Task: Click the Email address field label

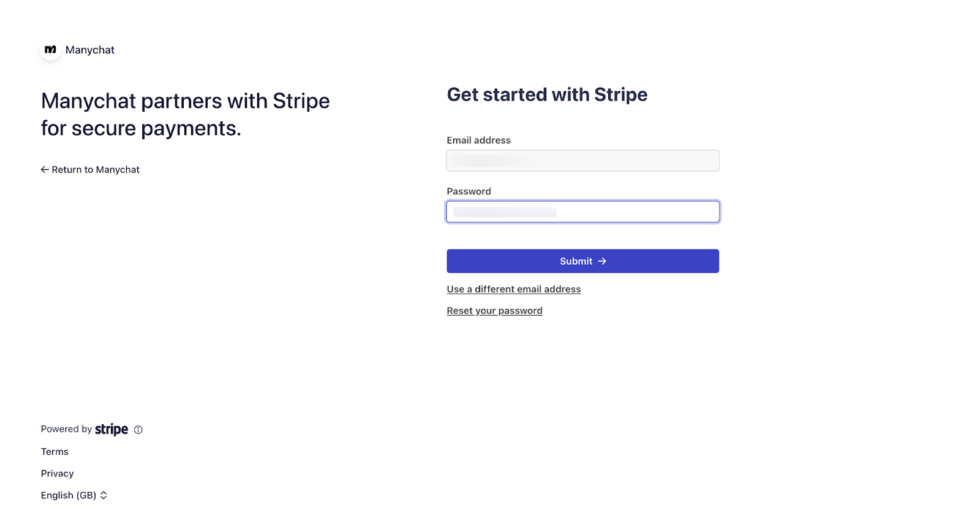Action: coord(478,140)
